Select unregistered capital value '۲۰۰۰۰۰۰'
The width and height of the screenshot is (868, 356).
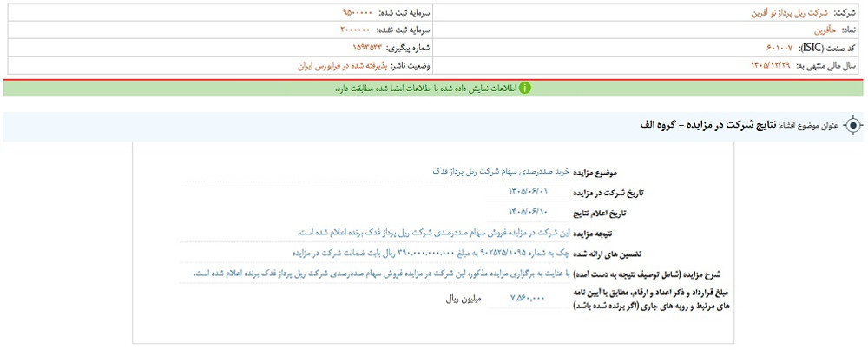coord(355,30)
